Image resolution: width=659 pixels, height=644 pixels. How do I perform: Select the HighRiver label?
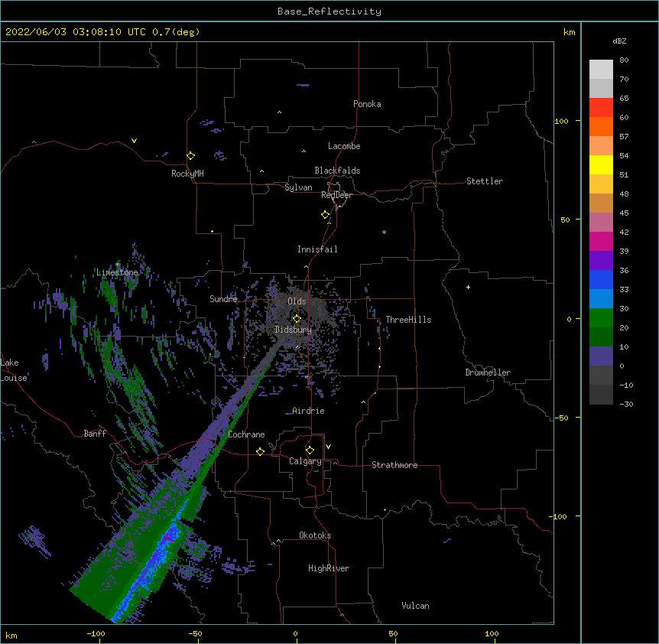click(x=329, y=568)
